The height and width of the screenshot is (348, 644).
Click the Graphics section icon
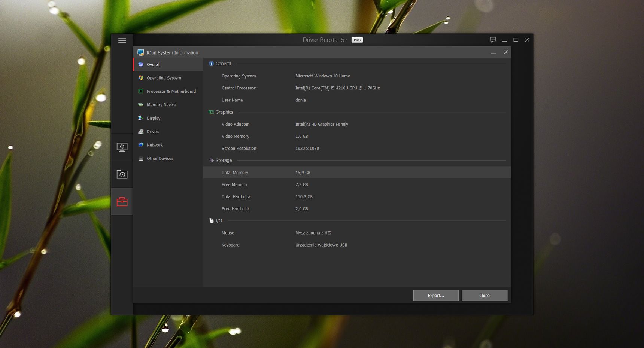point(211,112)
